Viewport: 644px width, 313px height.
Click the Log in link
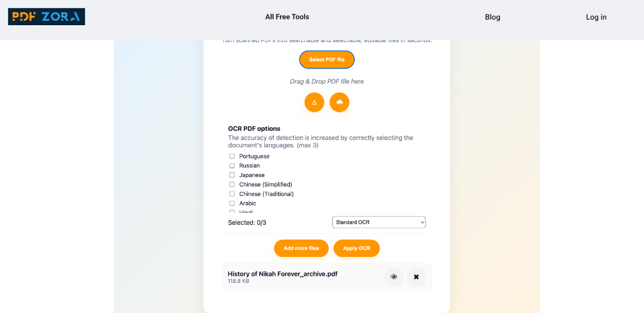596,17
